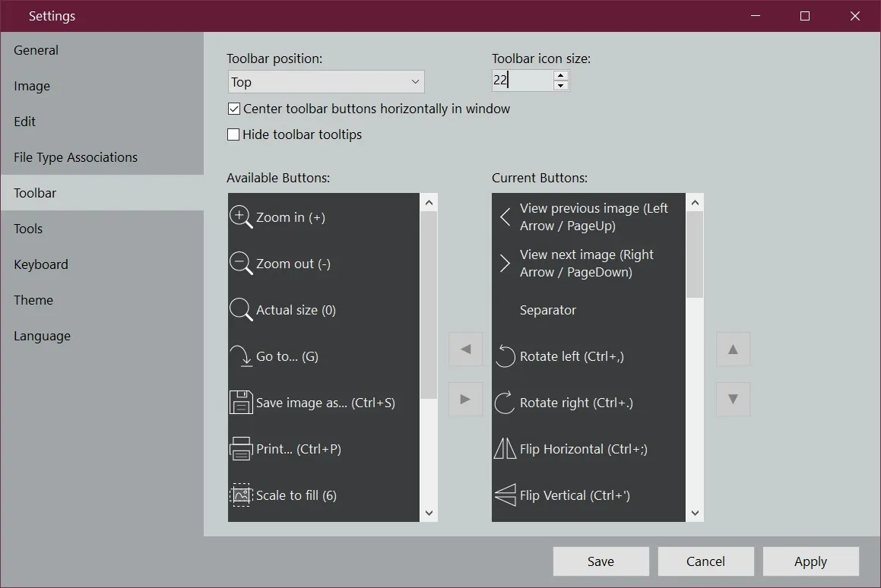Click the Apply button
The image size is (881, 588).
[x=811, y=561]
